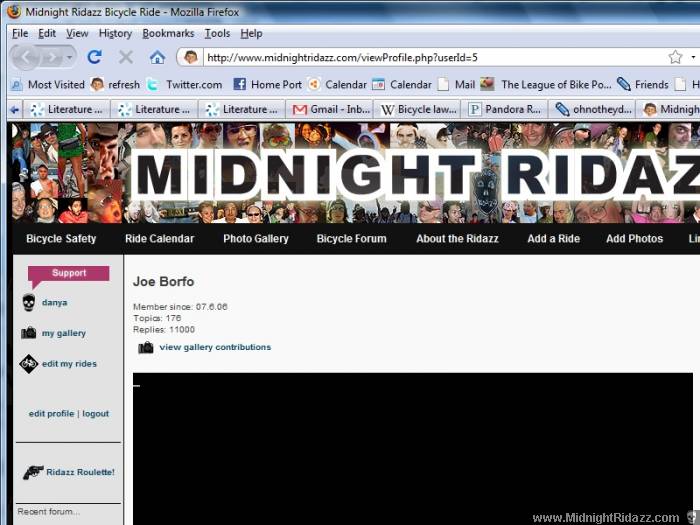This screenshot has height=525, width=700.
Task: Click the Firefox back arrow button
Action: 25,57
